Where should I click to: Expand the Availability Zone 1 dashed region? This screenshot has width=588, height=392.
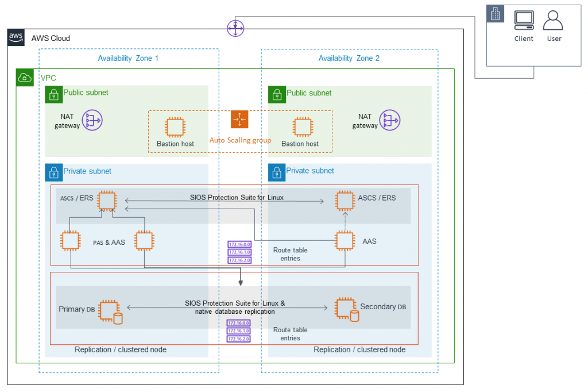[x=128, y=58]
